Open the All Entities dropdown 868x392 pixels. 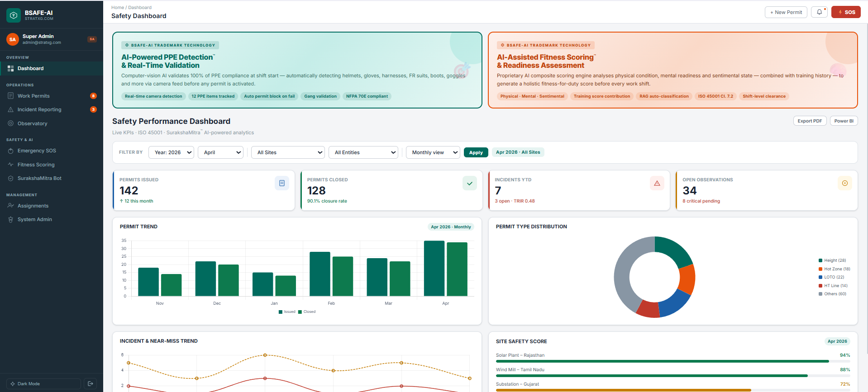[363, 152]
